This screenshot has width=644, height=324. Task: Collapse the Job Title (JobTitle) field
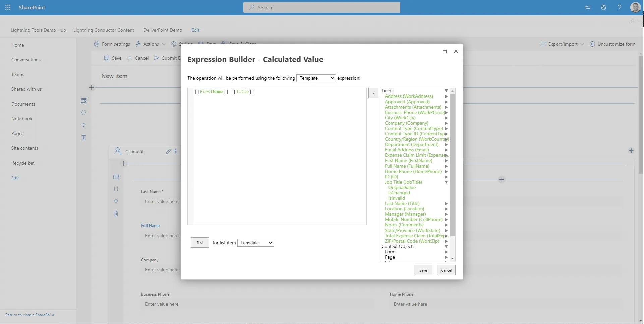446,182
